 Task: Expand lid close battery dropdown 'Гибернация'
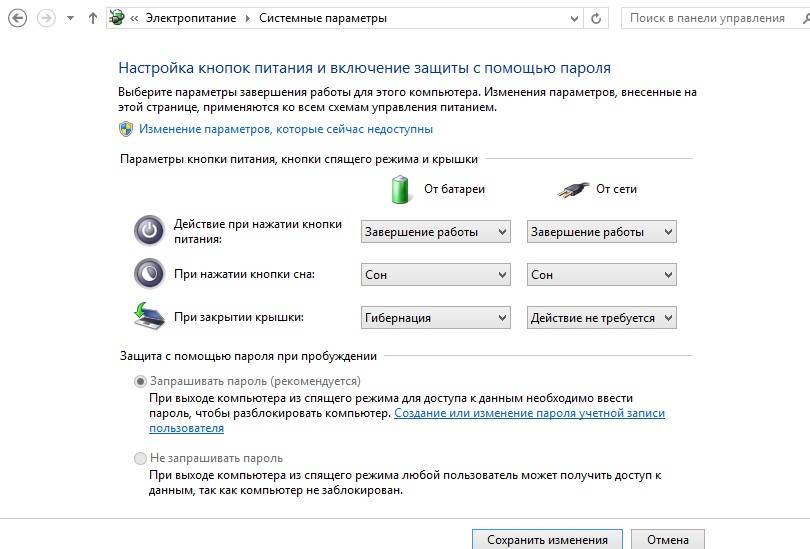[x=435, y=318]
